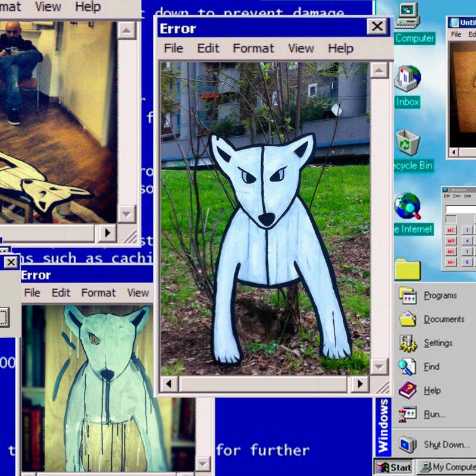Click the MC button on Calculator
Viewport: 476px width, 476px height.
pos(451,230)
